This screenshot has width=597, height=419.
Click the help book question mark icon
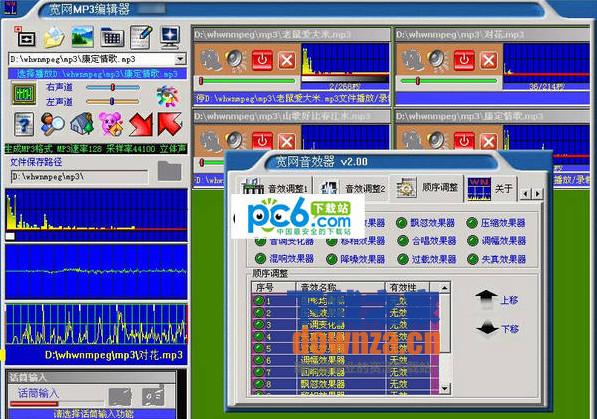(24, 124)
